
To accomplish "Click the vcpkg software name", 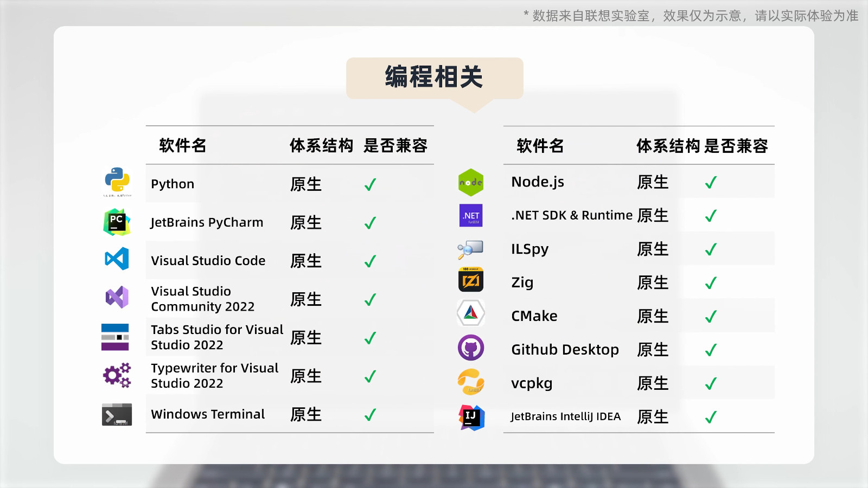I will pos(532,383).
